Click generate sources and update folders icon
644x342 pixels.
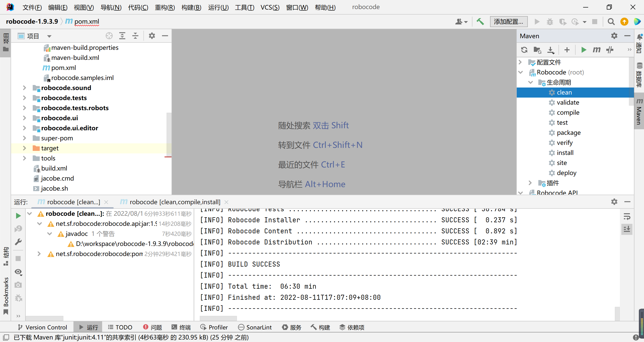click(x=538, y=50)
